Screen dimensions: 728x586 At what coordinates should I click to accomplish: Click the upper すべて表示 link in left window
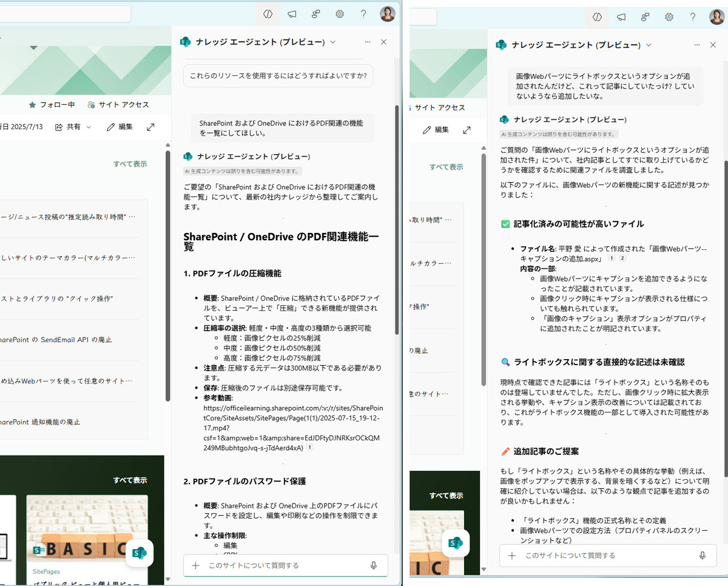(130, 164)
